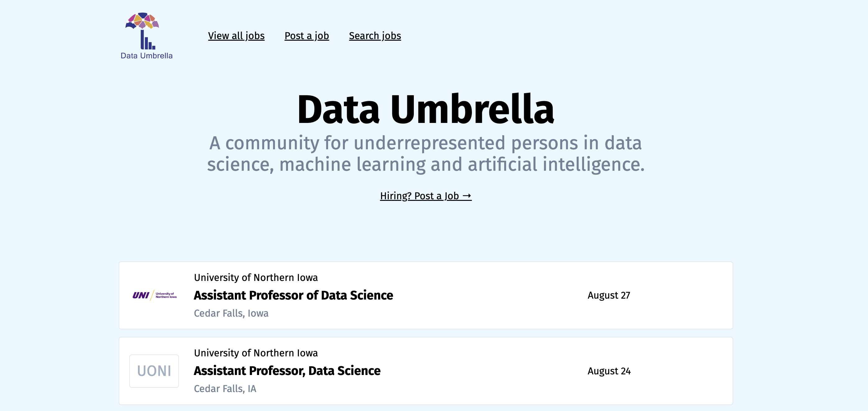Open the Assistant Professor, Data Science posting
Screen dimensions: 868x411
[287, 371]
